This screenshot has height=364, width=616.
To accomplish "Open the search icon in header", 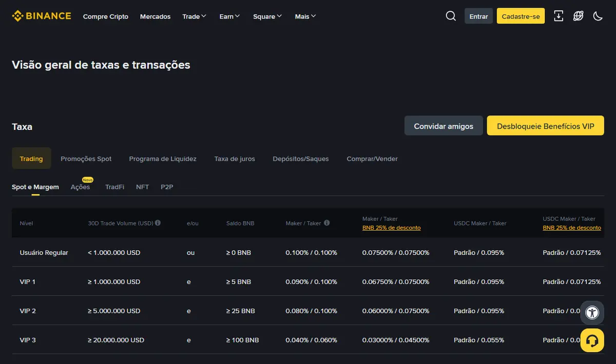I will point(451,16).
